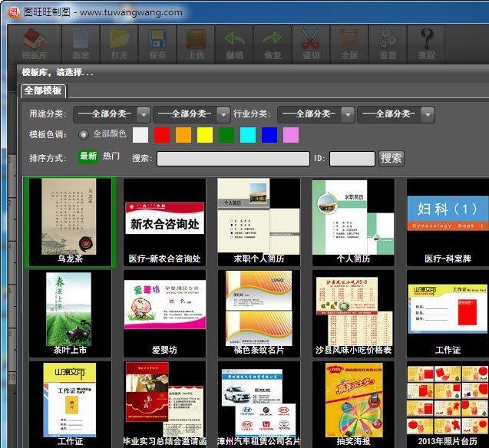
Task: Sort templates by 热门
Action: click(111, 156)
